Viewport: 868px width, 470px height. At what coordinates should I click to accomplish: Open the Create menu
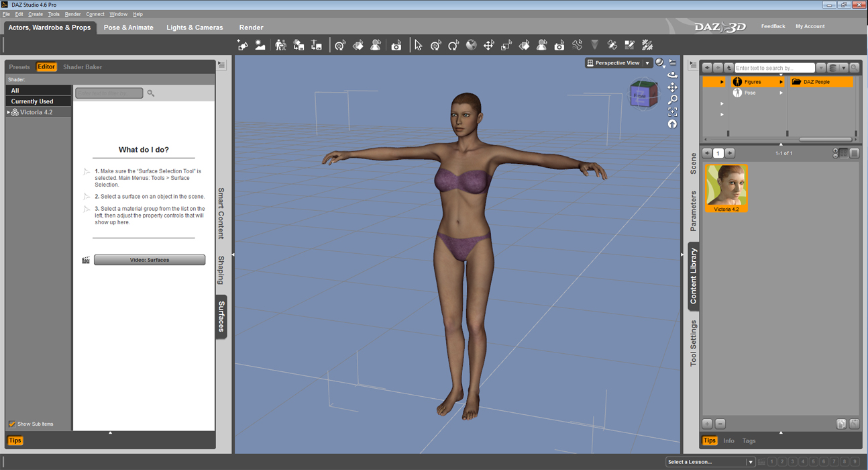pos(36,14)
